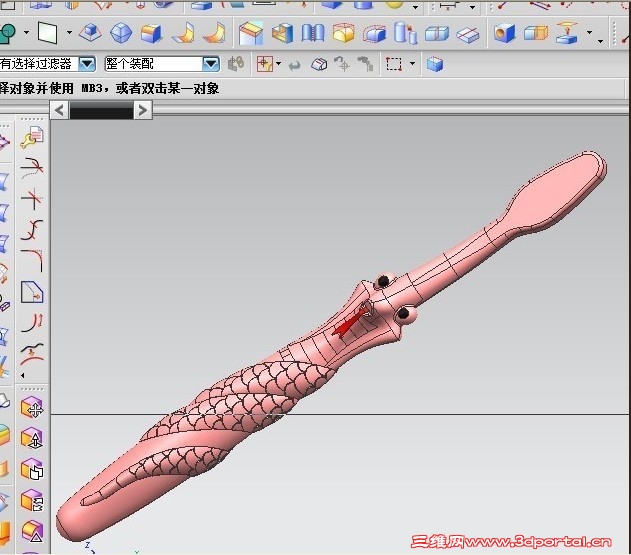The height and width of the screenshot is (555, 631).
Task: Click the snap point red crosshair icon
Action: (x=264, y=64)
